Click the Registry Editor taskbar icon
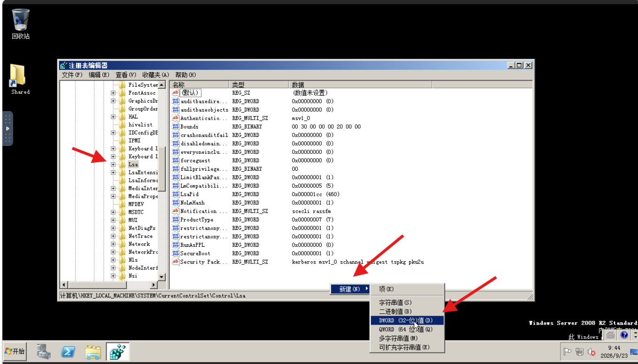638x364 pixels. pos(117,351)
